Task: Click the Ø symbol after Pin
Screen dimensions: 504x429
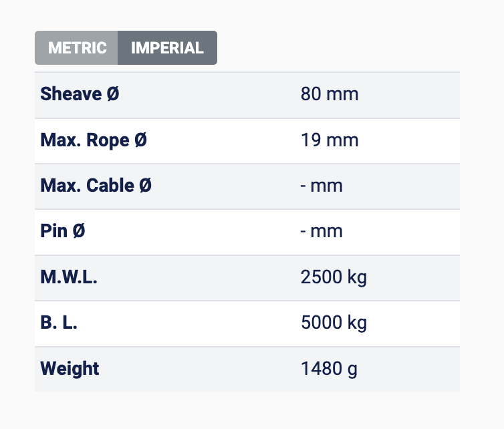Action: point(79,231)
